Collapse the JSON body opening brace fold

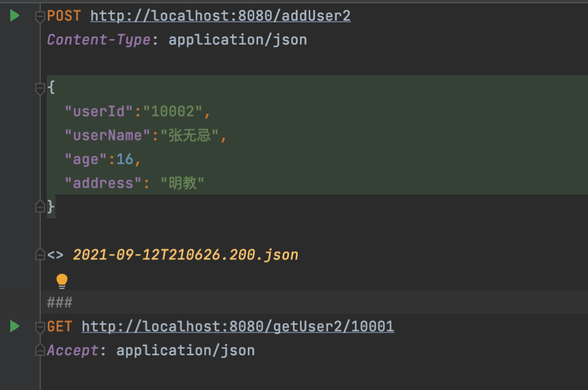[x=40, y=89]
